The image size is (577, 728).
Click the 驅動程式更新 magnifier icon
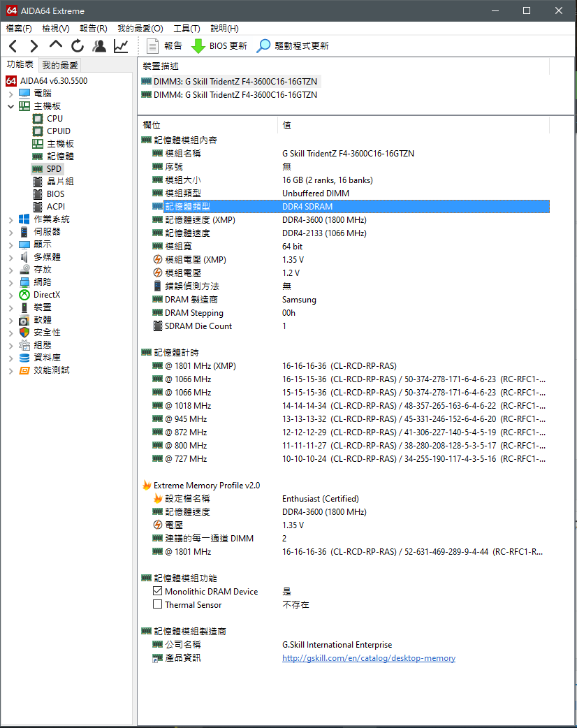(263, 46)
